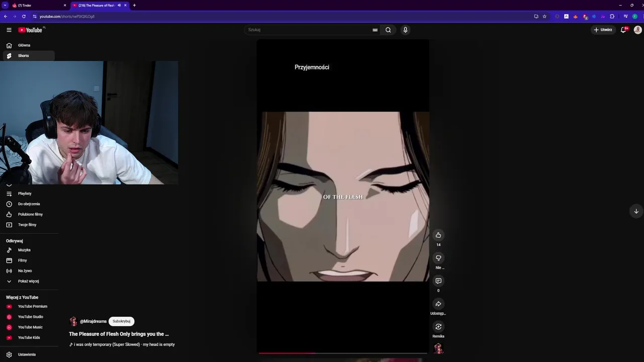Click the Mirajdreams channel avatar
This screenshot has width=644, height=362.
tap(73, 321)
